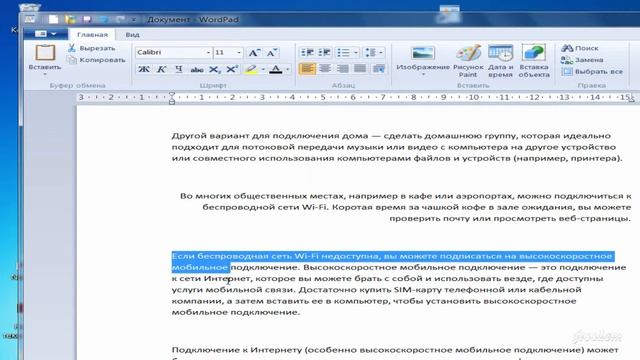Viewport: 640px width, 360px height.
Task: Click the Open quick-access icon
Action: (x=70, y=19)
